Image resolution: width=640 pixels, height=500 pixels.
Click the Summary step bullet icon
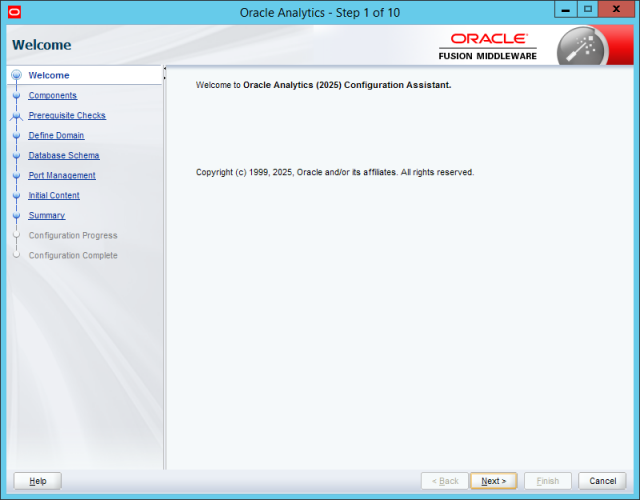click(x=16, y=216)
